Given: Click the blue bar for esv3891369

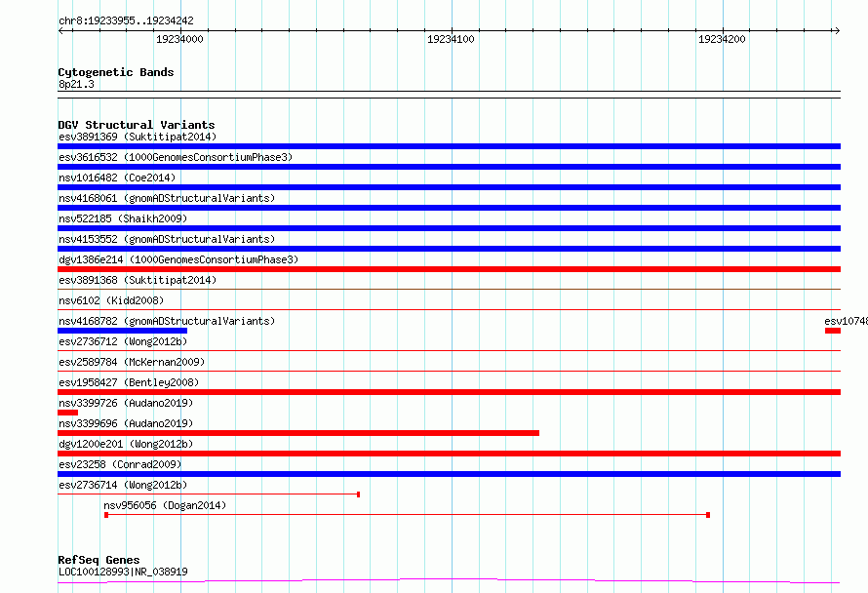Looking at the screenshot, I should [449, 146].
